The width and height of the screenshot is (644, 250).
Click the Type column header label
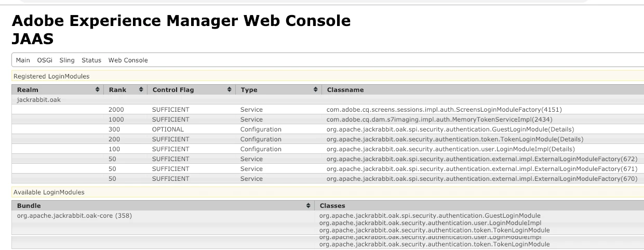pos(249,90)
